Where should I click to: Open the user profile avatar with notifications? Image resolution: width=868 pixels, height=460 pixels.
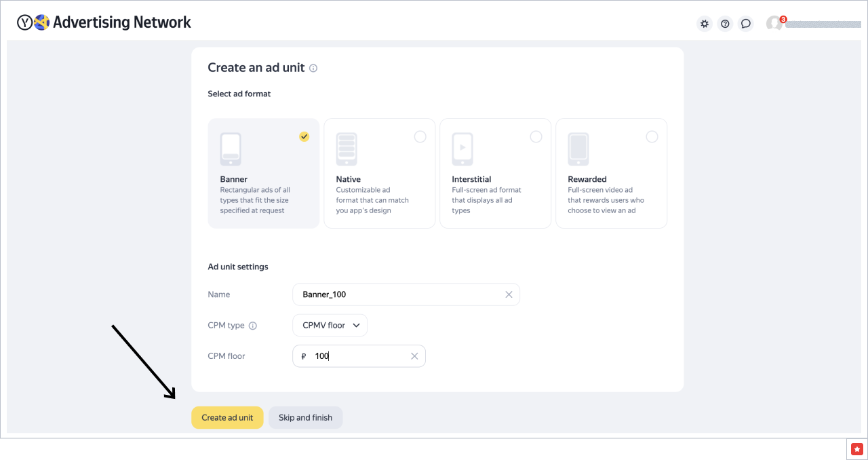[775, 23]
